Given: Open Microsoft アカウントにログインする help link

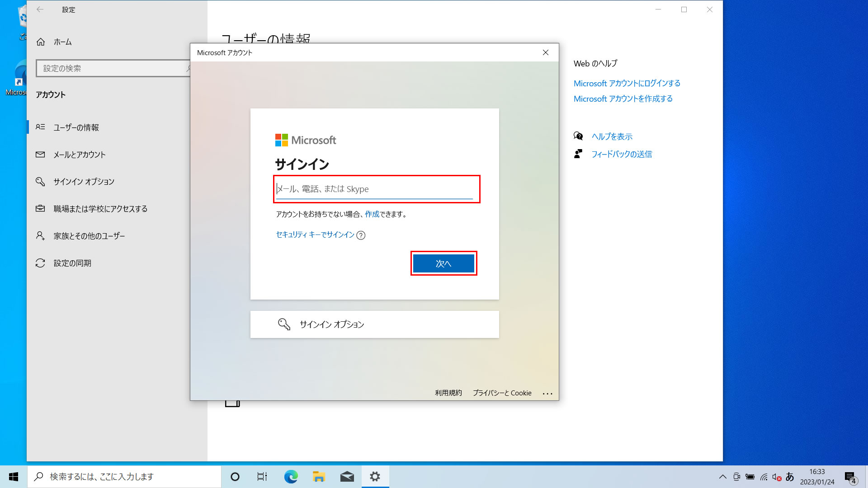Looking at the screenshot, I should pyautogui.click(x=627, y=83).
